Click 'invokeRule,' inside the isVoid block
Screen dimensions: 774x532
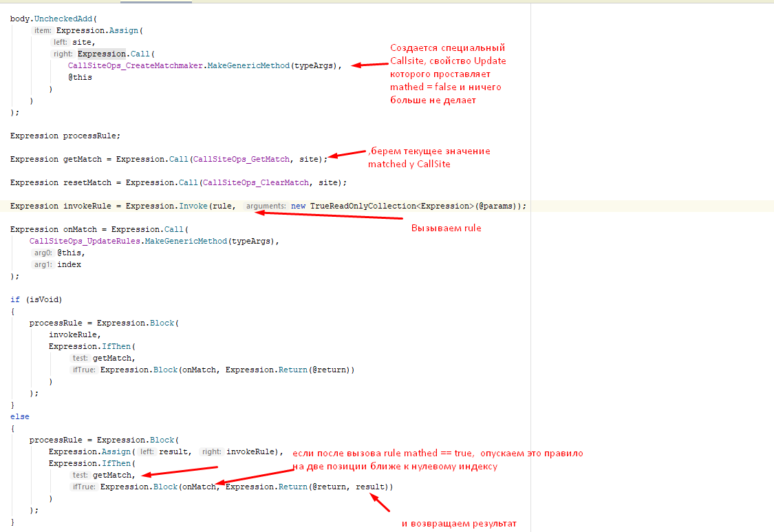[74, 335]
